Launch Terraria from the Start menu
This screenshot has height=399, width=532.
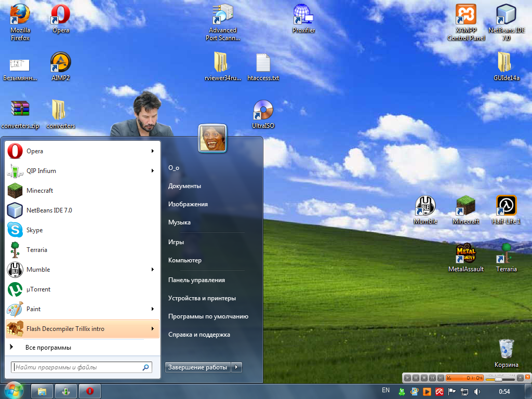coord(83,250)
